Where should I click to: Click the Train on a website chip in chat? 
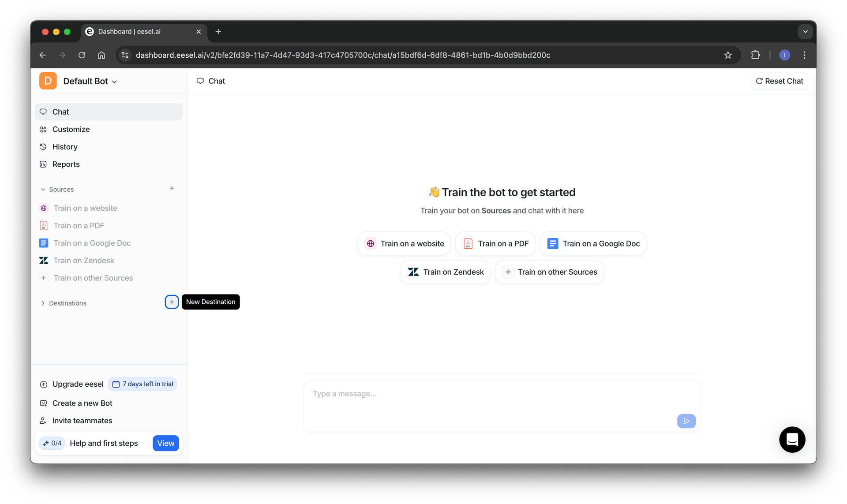coord(404,244)
